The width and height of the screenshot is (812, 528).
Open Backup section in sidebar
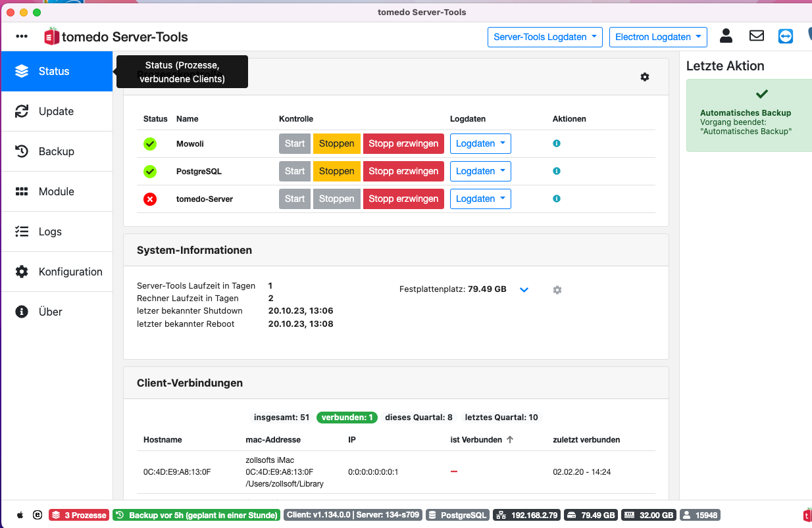(x=57, y=151)
